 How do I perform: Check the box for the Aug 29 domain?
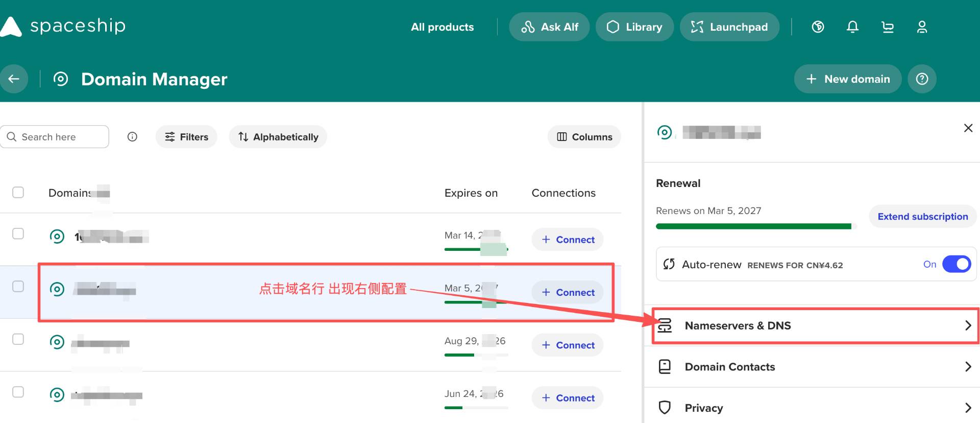[18, 339]
